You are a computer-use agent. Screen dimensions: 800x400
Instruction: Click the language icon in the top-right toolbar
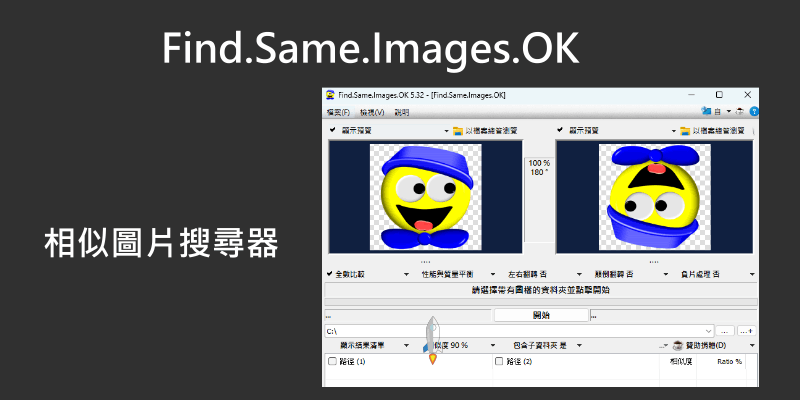tap(707, 112)
